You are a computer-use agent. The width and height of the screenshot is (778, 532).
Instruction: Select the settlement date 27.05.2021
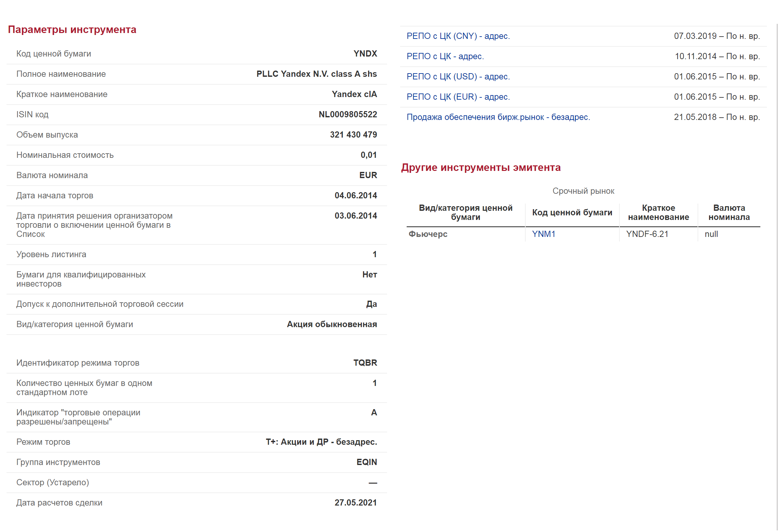pyautogui.click(x=356, y=503)
